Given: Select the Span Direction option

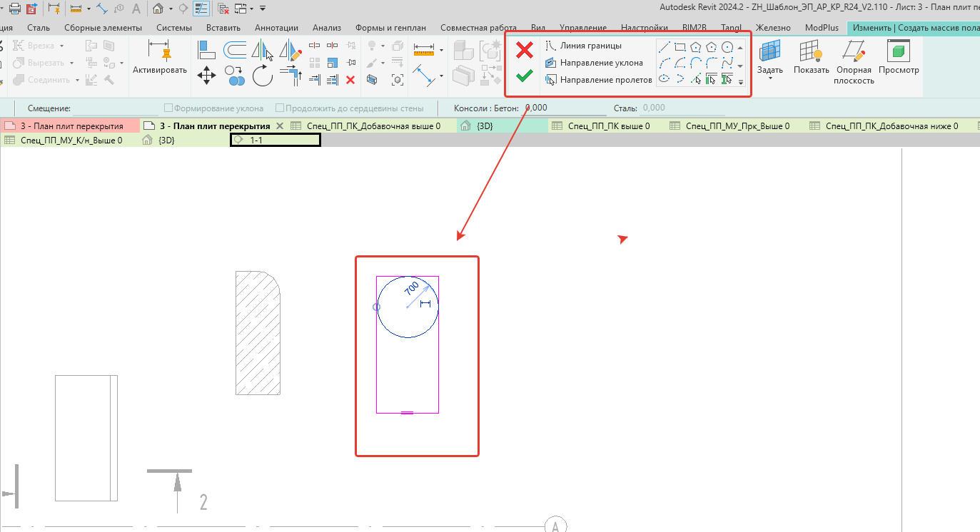Looking at the screenshot, I should [x=599, y=80].
